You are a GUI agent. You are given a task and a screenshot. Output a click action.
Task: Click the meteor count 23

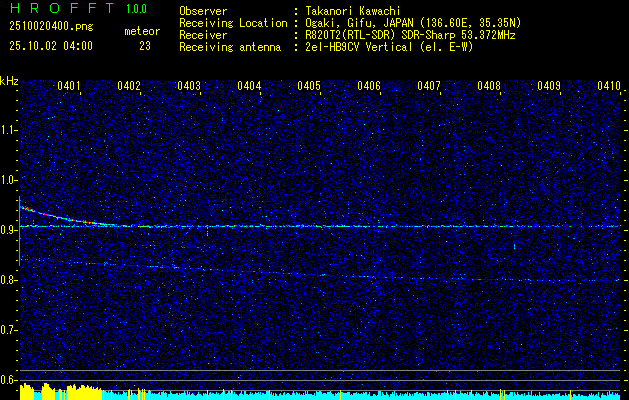click(x=145, y=46)
